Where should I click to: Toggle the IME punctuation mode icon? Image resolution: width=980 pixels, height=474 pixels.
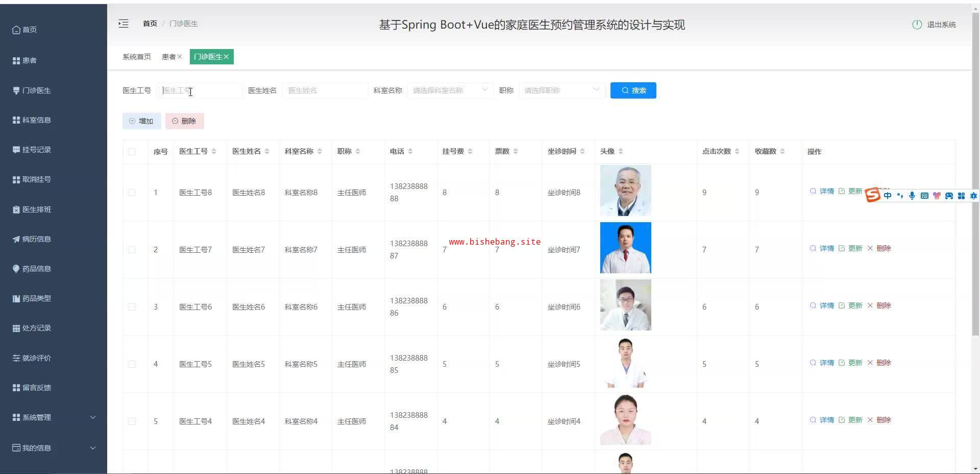click(x=900, y=196)
